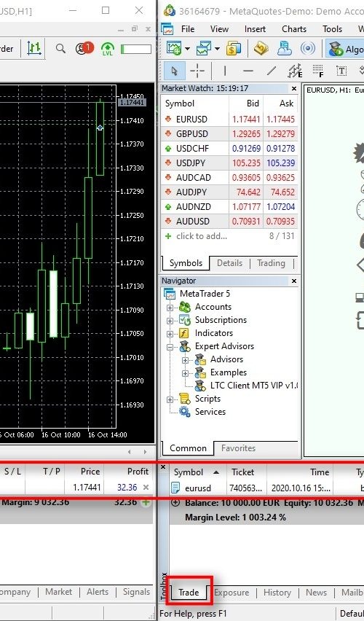Expand the Indicators node in Navigator

pos(170,334)
